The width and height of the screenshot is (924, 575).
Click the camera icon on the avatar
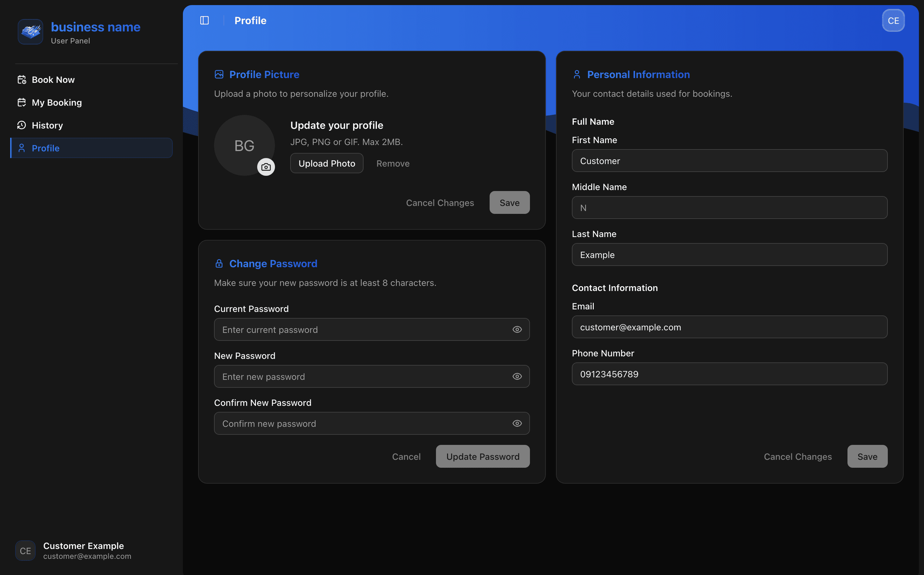click(266, 167)
